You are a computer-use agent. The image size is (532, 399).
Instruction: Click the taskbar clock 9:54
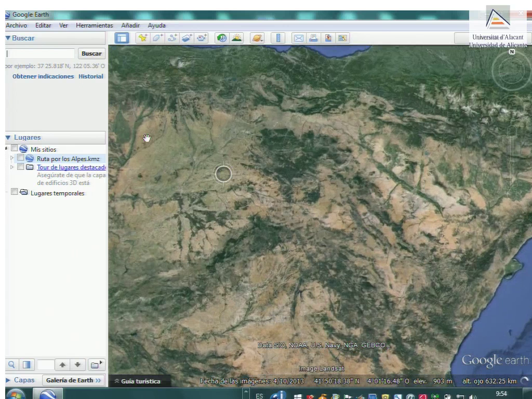501,394
